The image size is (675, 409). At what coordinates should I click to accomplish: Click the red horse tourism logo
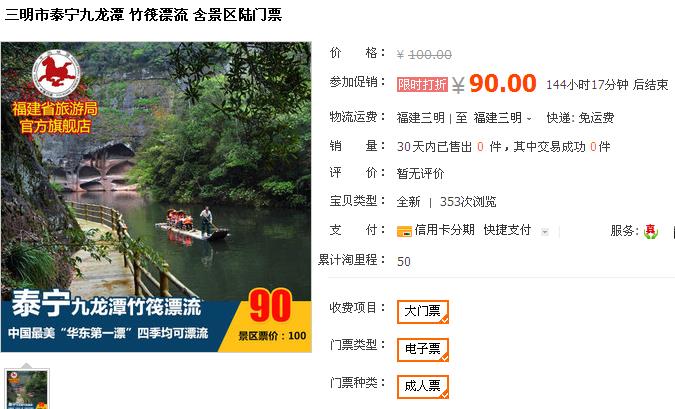point(56,73)
